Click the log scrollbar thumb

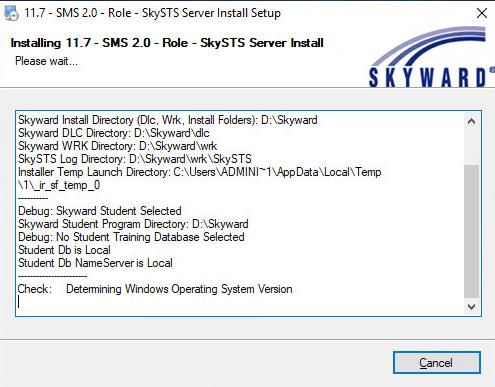point(471,231)
